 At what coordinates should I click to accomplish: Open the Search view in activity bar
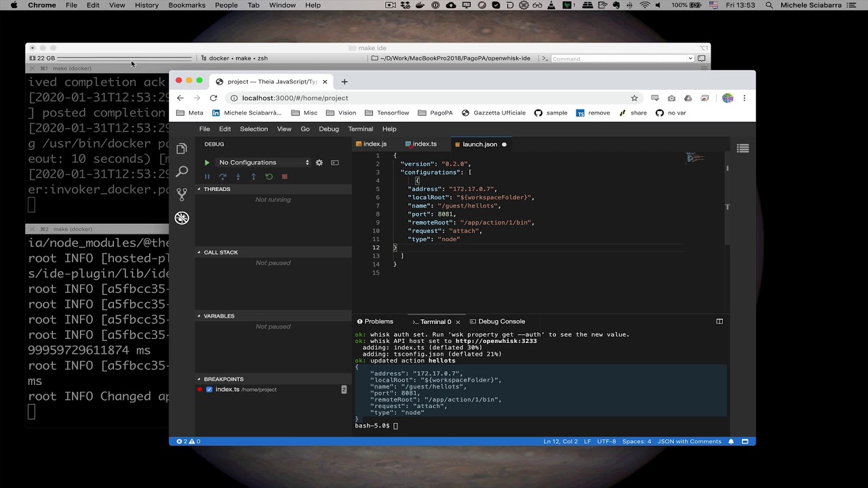click(182, 171)
